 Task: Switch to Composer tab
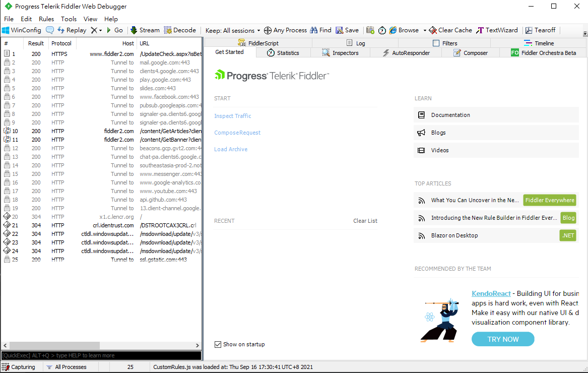coord(471,53)
